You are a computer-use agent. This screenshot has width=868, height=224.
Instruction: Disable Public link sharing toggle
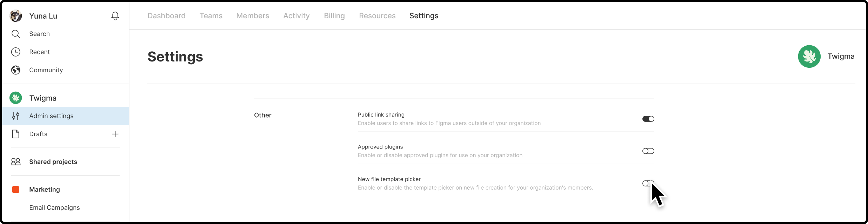648,119
